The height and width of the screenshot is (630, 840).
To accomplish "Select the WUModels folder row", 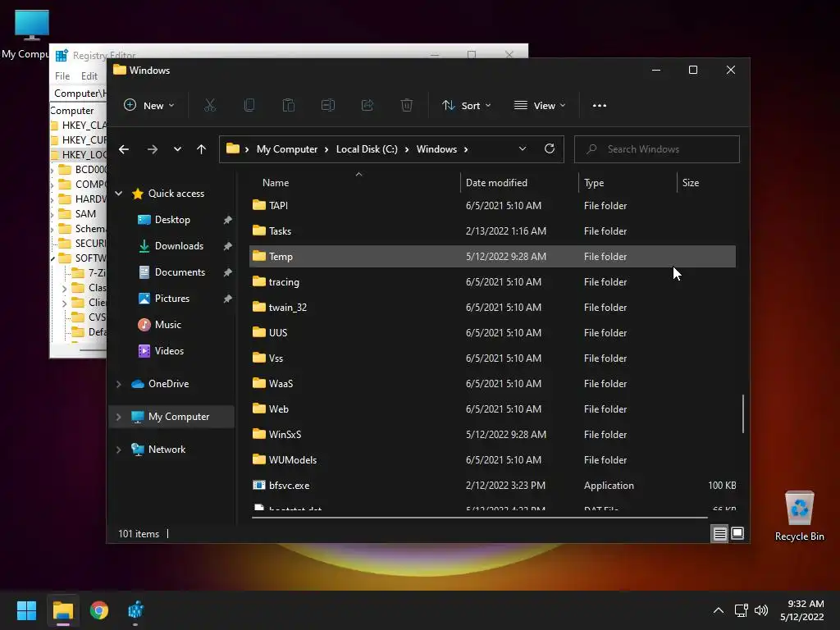I will [492, 459].
